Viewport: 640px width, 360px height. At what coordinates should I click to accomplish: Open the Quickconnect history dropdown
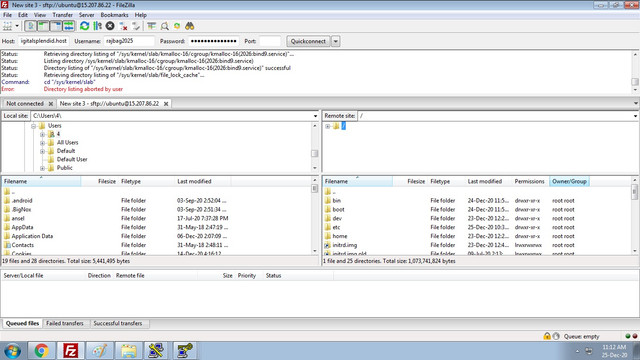point(336,41)
